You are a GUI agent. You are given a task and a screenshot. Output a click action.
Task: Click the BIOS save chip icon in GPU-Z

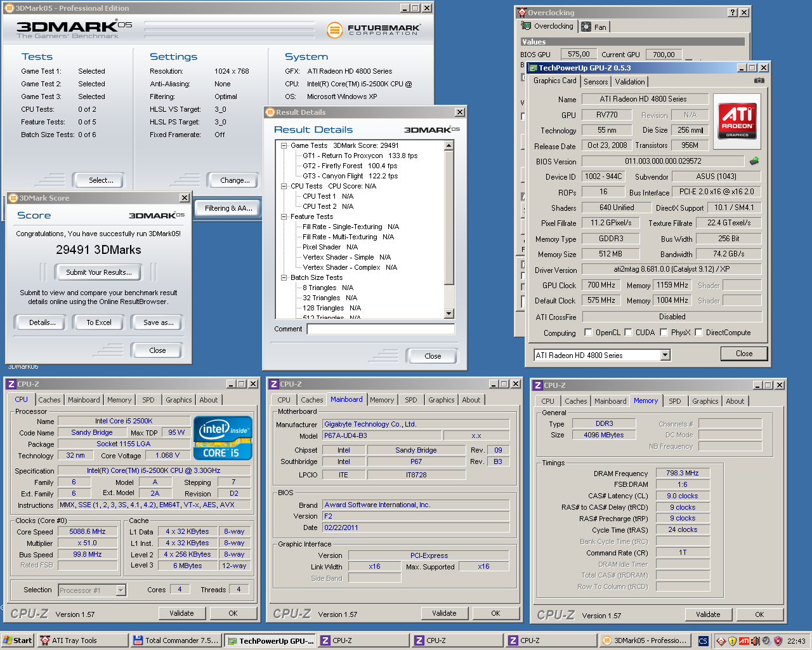click(754, 161)
